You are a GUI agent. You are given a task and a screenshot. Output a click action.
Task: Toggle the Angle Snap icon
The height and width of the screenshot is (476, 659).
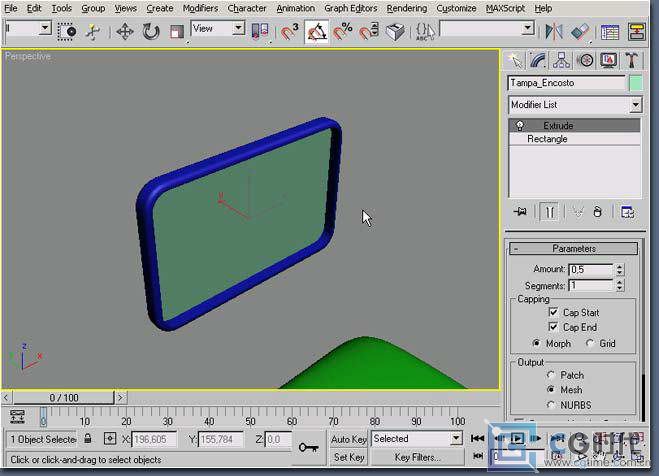[316, 32]
